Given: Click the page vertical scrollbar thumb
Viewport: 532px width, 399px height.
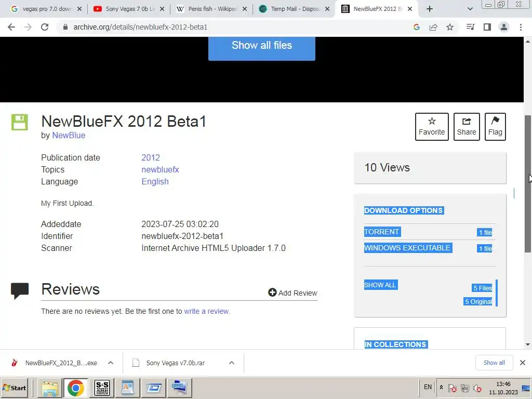Looking at the screenshot, I should click(x=528, y=183).
